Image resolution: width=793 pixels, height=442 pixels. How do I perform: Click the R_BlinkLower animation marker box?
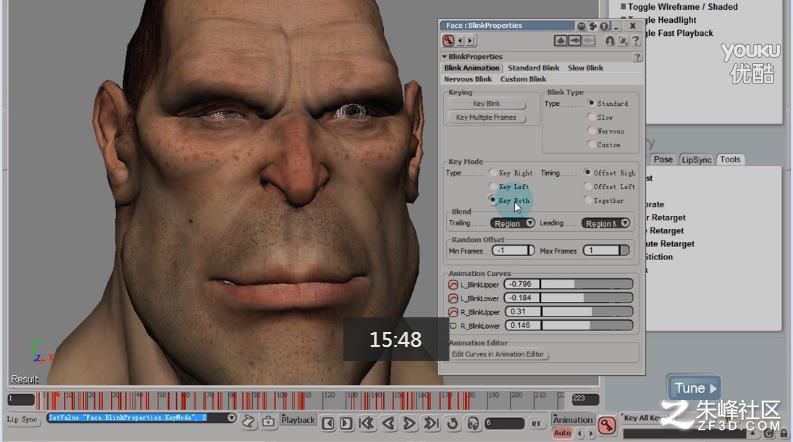coord(453,326)
